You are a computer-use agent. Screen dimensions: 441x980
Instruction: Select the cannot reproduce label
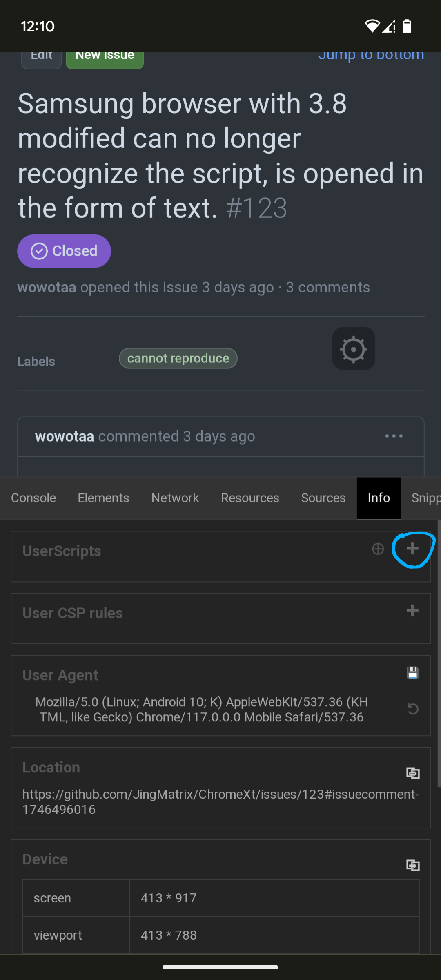178,358
